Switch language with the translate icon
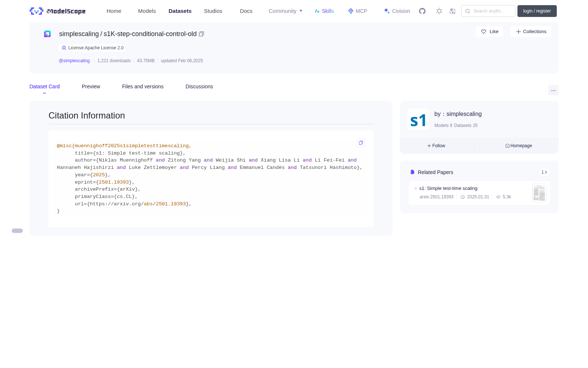This screenshot has height=368, width=588. click(x=452, y=11)
